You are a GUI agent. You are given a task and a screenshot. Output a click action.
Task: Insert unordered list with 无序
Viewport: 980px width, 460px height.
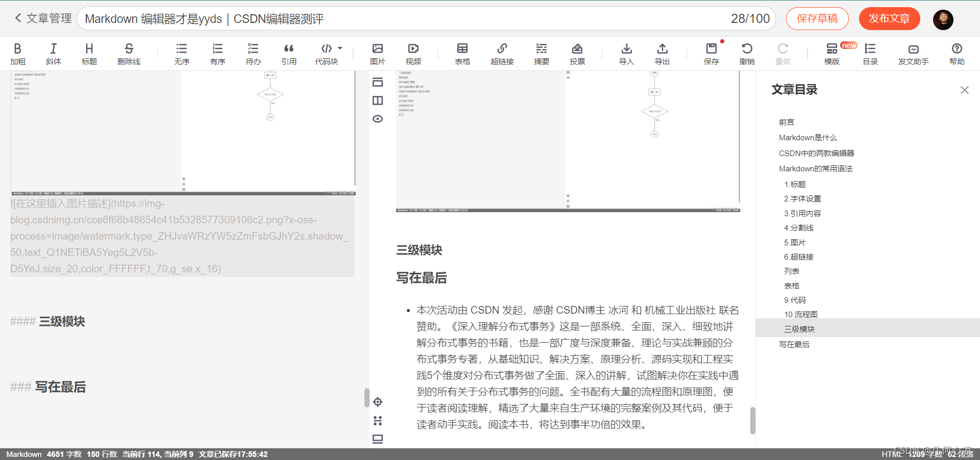point(182,54)
